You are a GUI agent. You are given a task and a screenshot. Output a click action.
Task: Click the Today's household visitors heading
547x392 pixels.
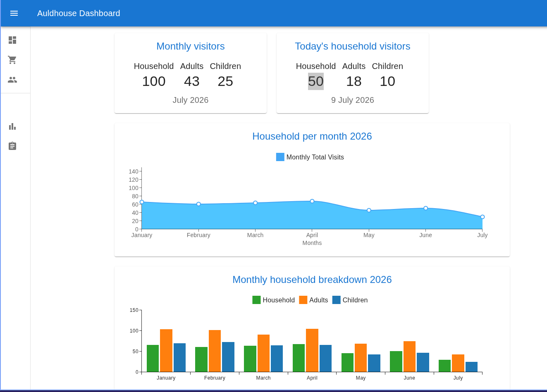[x=353, y=46]
